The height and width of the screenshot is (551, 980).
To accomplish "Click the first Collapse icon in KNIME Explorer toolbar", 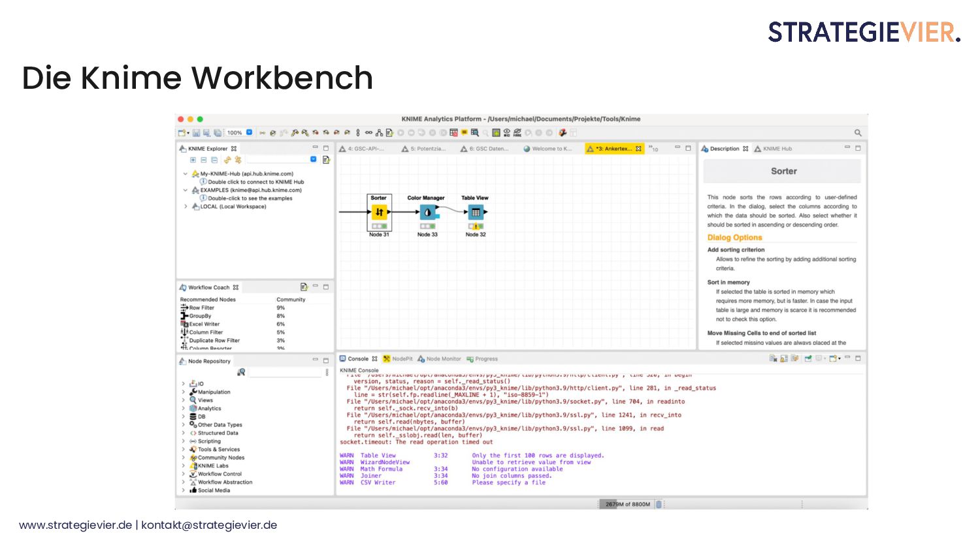I will 203,160.
